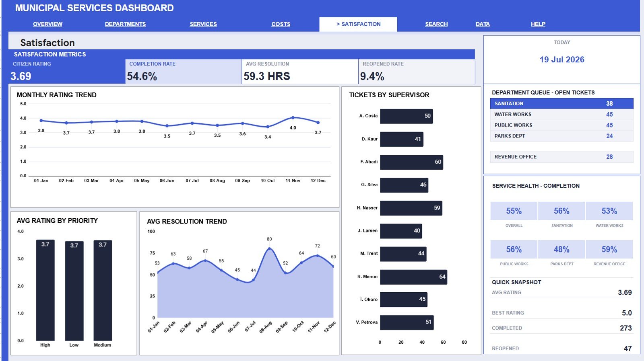The width and height of the screenshot is (644, 361).
Task: Select the AVG RESOLUTION TREND chart title
Action: tap(187, 222)
